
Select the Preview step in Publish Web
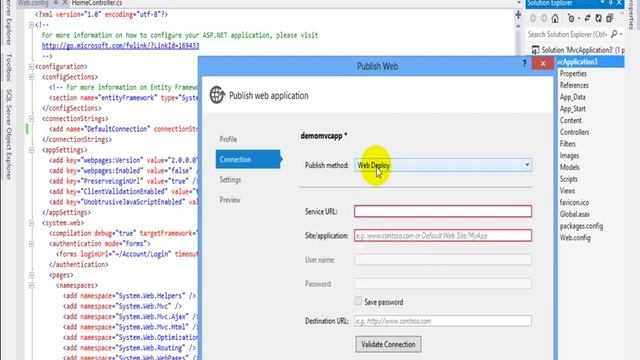(230, 200)
